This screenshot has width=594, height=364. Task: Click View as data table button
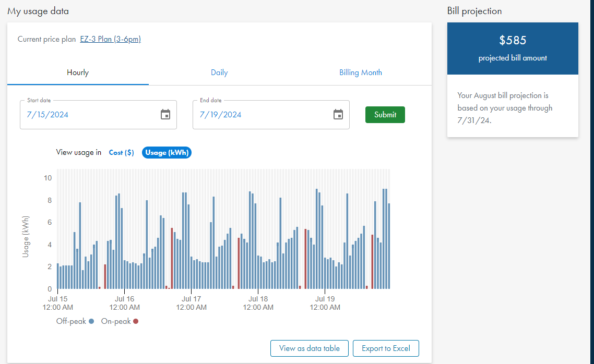click(x=309, y=348)
